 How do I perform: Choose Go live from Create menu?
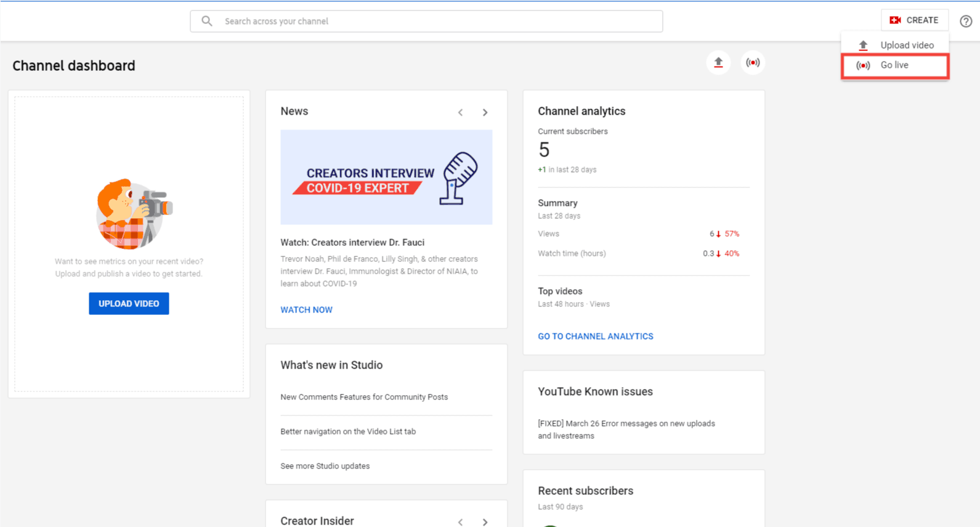tap(895, 65)
